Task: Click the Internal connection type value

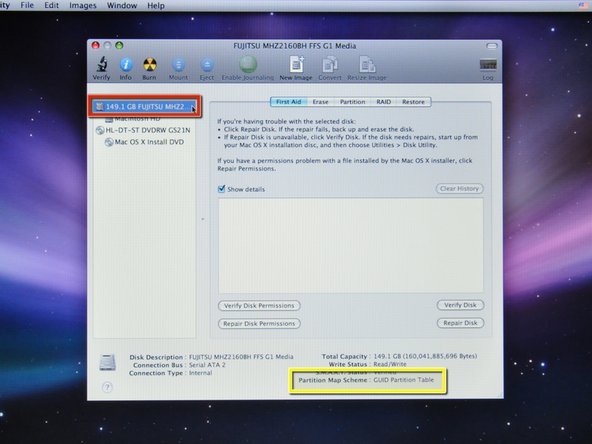Action: pos(200,373)
